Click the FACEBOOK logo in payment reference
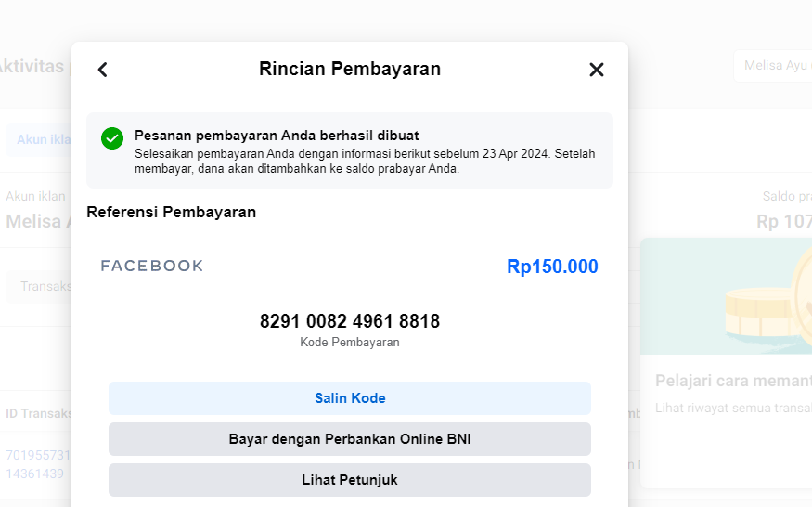The image size is (812, 507). [152, 266]
